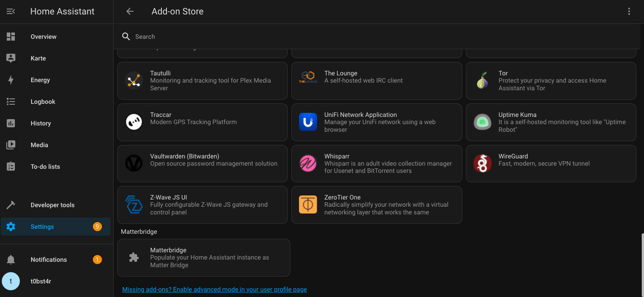Click the Karte map icon
Image resolution: width=644 pixels, height=297 pixels.
pyautogui.click(x=11, y=58)
